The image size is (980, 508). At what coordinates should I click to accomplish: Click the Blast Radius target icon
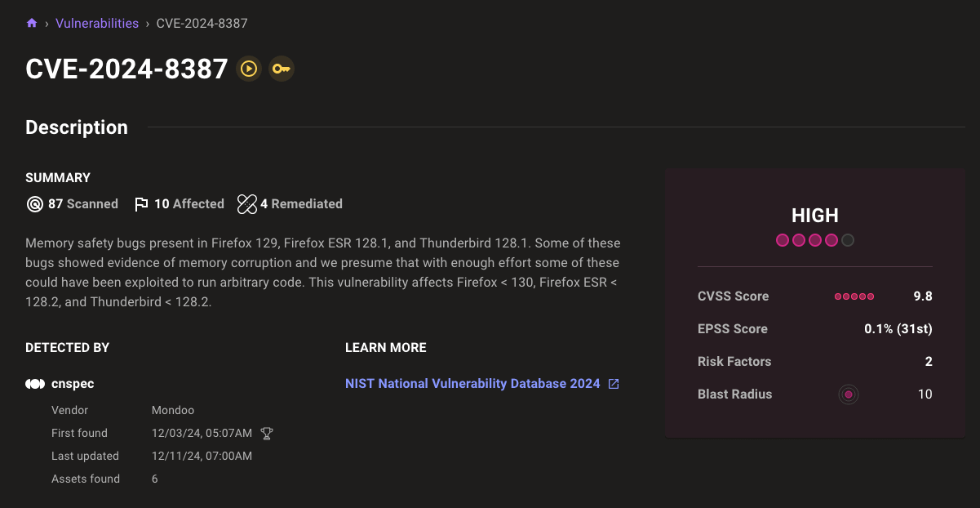click(x=849, y=394)
